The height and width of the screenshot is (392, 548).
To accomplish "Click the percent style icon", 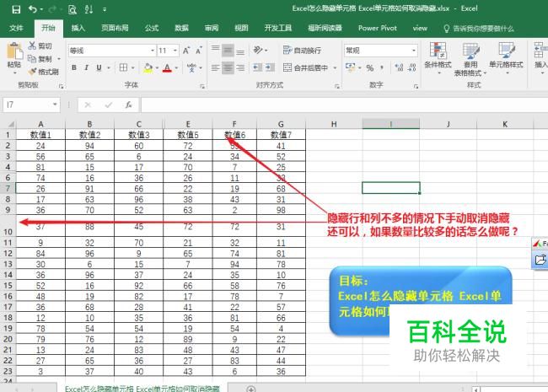I will point(370,67).
